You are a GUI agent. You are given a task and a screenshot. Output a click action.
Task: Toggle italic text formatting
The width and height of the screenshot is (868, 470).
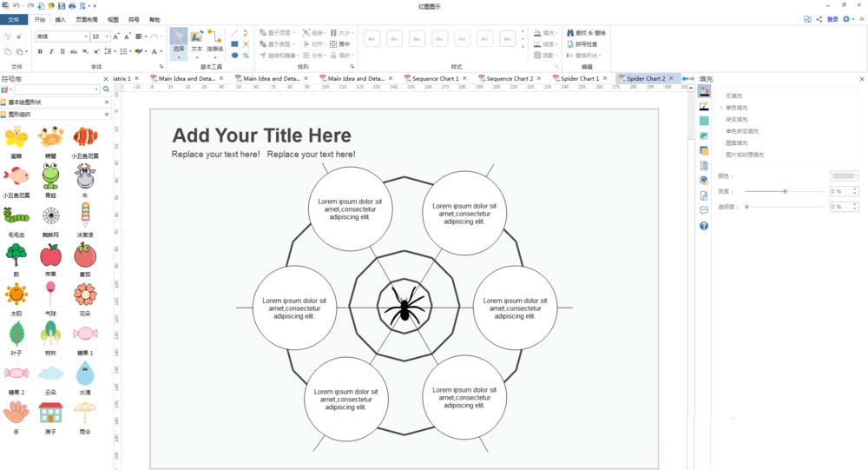coord(51,51)
